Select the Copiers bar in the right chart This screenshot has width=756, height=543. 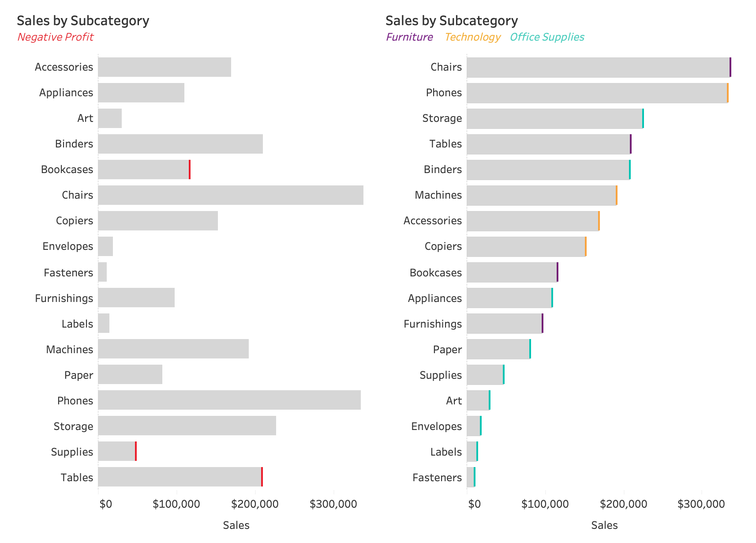[x=526, y=246]
